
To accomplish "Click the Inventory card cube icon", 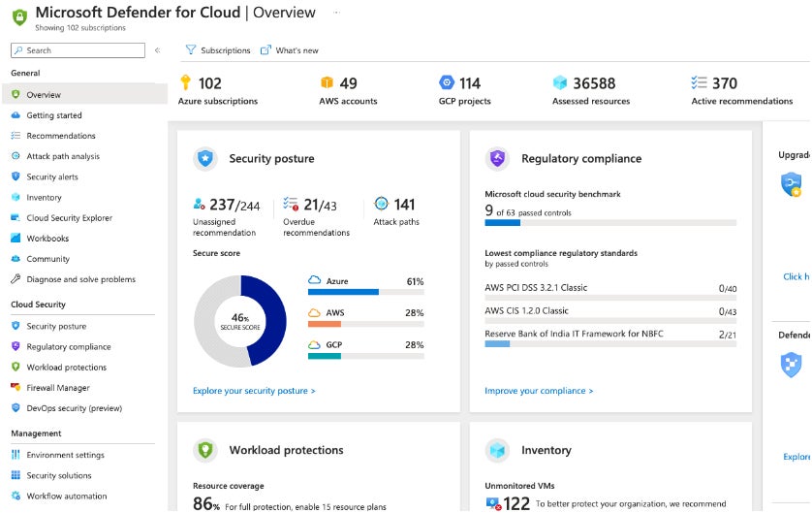I will click(497, 450).
